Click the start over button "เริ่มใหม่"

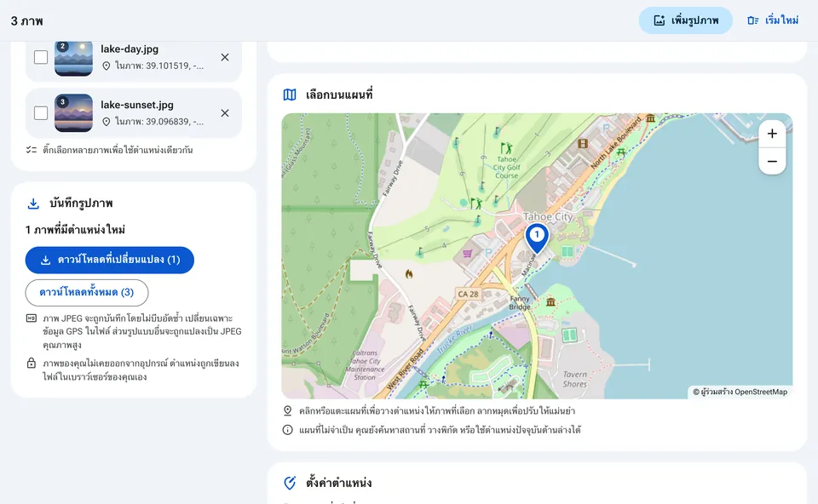point(773,20)
